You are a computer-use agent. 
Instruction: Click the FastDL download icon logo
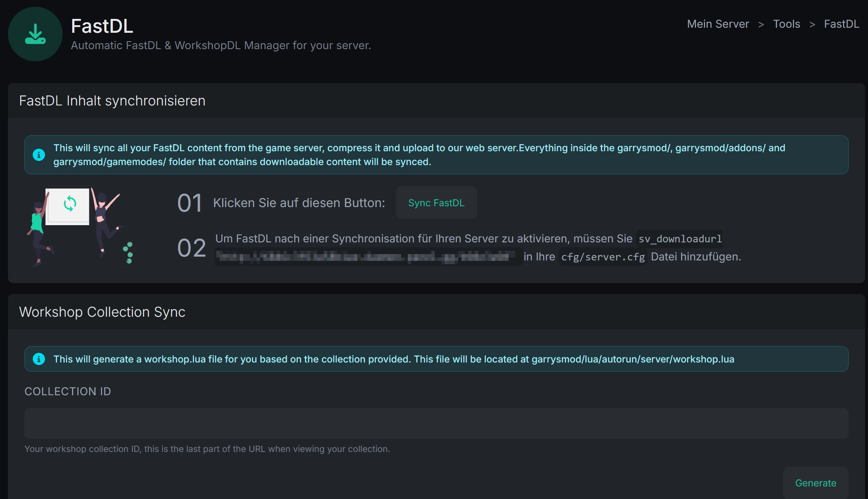(x=35, y=34)
